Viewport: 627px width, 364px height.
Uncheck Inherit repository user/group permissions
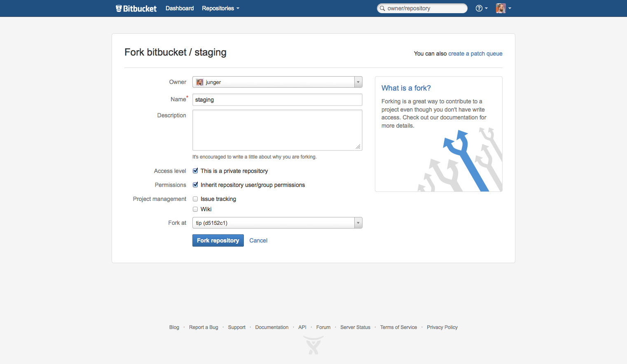(195, 184)
